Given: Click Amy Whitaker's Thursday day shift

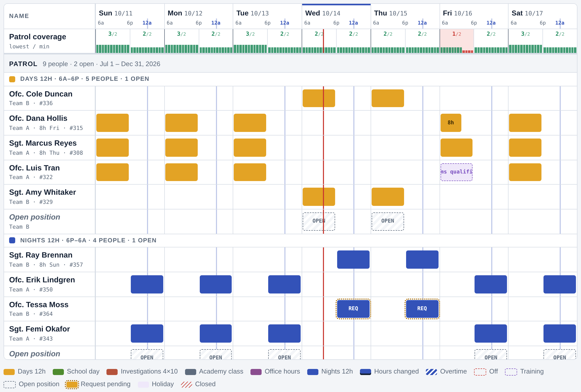Looking at the screenshot, I should tap(388, 197).
